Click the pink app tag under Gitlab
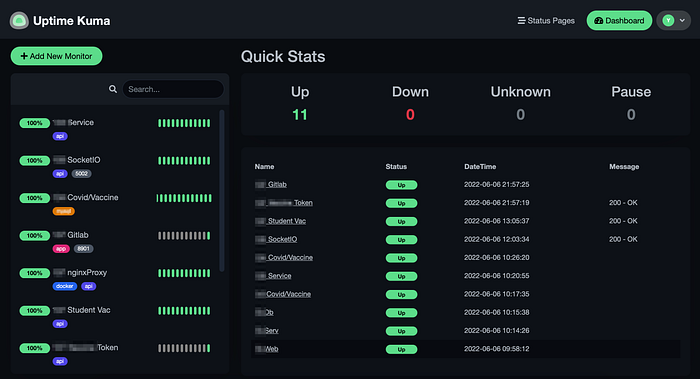Screen dimensions: 700x379 [61, 249]
